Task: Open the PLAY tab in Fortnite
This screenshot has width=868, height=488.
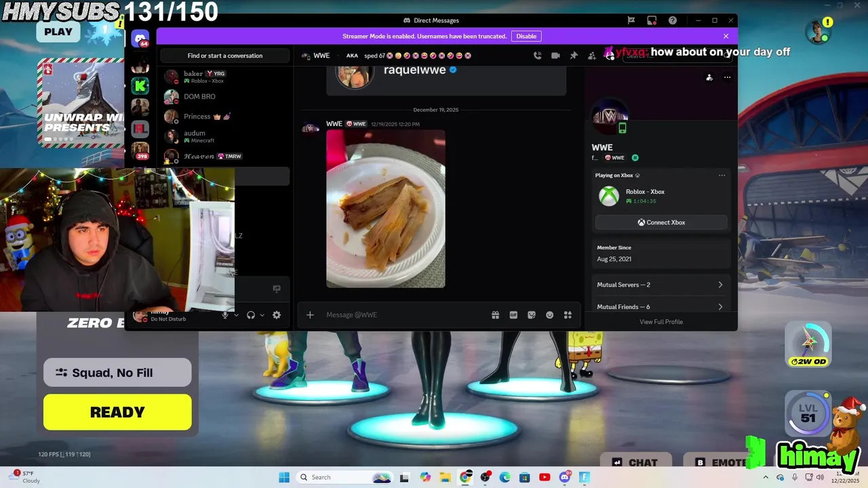Action: pyautogui.click(x=58, y=31)
